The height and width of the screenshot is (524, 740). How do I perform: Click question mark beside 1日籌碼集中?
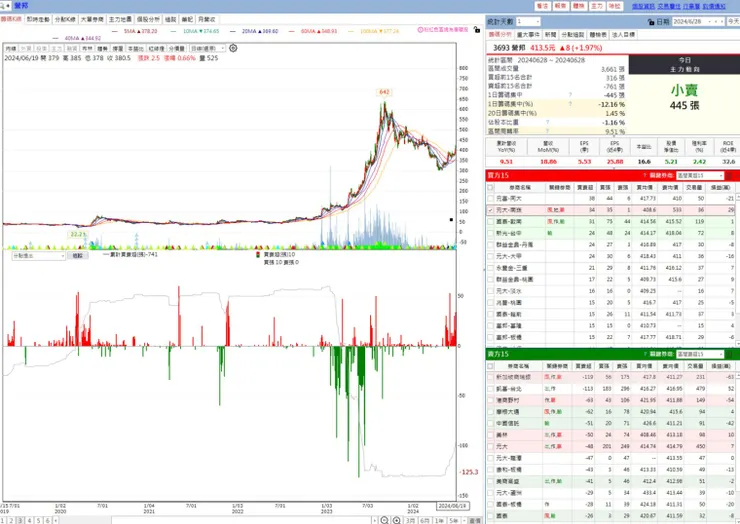(570, 95)
